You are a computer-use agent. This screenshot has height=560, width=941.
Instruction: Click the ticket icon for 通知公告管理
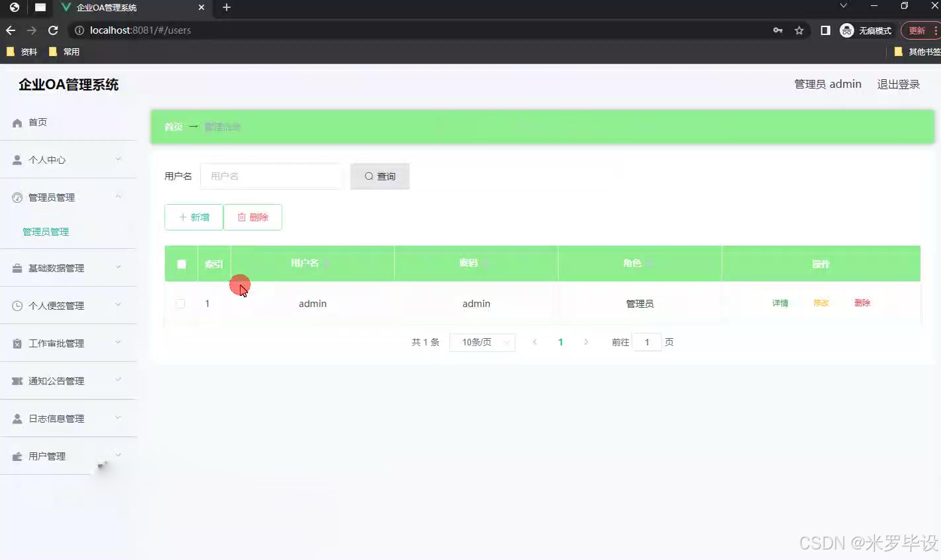pyautogui.click(x=17, y=381)
